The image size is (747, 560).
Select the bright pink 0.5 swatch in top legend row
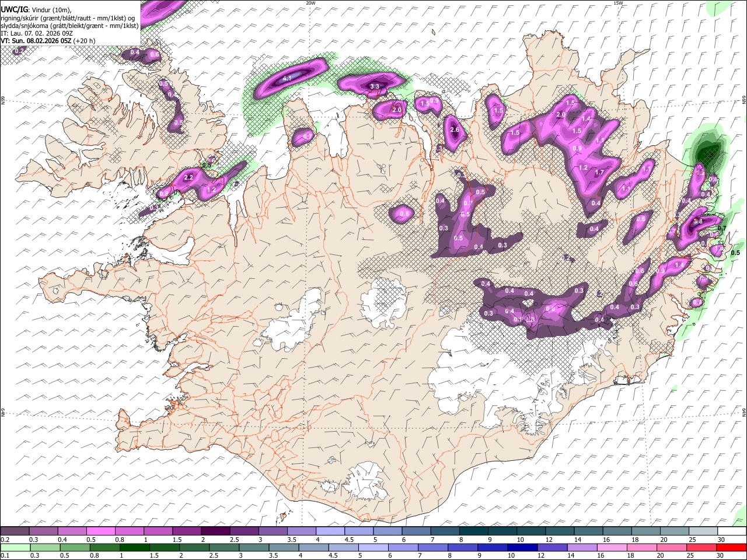(100, 531)
